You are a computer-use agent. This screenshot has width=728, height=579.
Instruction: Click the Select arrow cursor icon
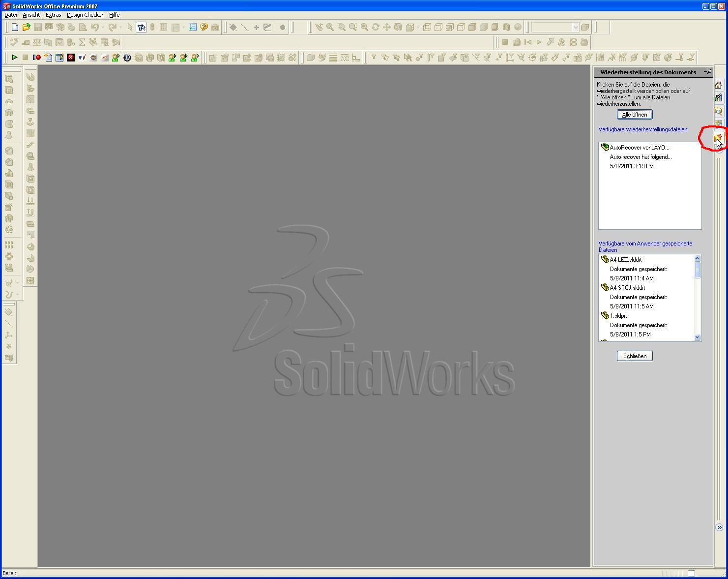point(130,27)
